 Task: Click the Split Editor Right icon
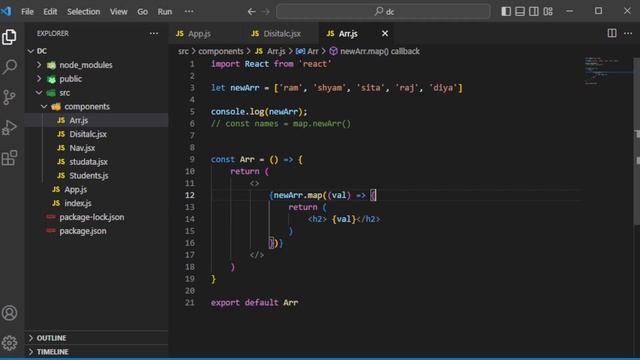(612, 33)
